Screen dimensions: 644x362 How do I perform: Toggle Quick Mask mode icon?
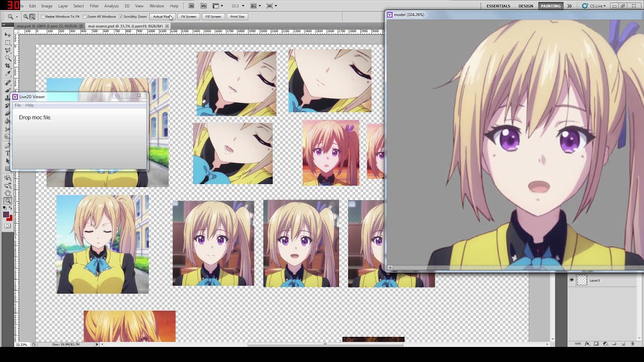point(8,226)
